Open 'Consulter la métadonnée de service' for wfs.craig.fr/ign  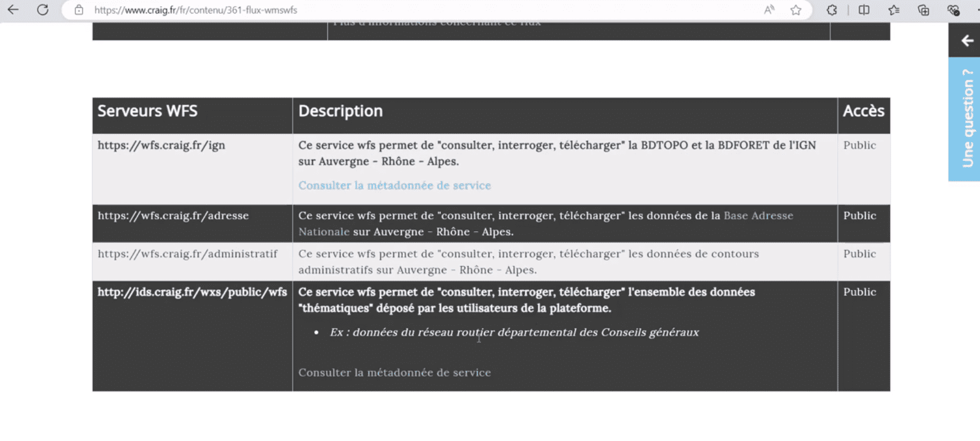pos(394,185)
